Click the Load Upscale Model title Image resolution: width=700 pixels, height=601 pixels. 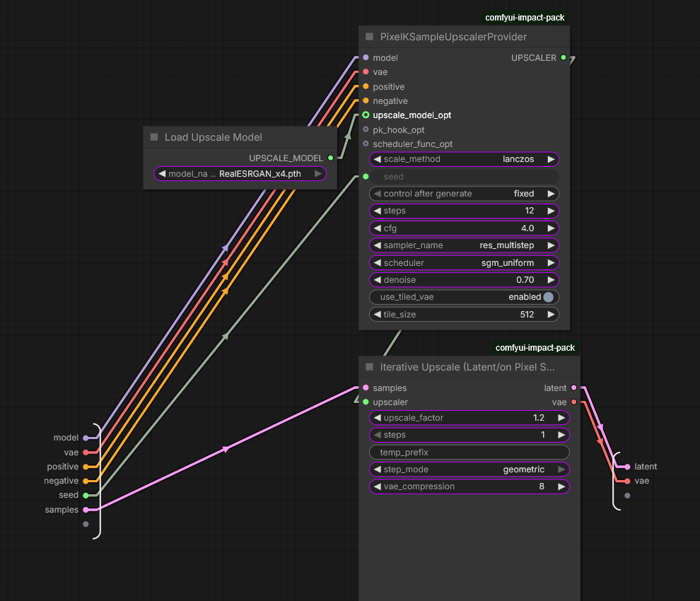click(214, 137)
